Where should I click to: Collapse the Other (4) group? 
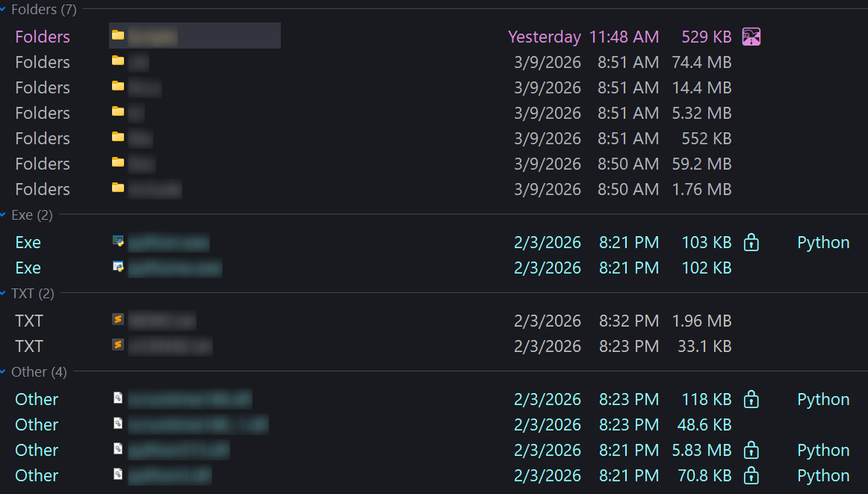3,372
